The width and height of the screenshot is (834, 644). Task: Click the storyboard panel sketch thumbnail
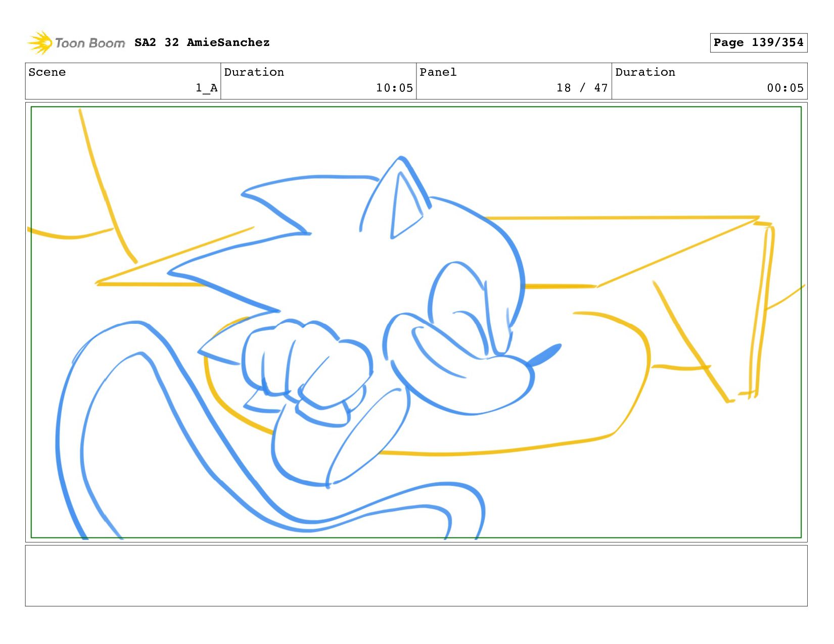click(416, 322)
